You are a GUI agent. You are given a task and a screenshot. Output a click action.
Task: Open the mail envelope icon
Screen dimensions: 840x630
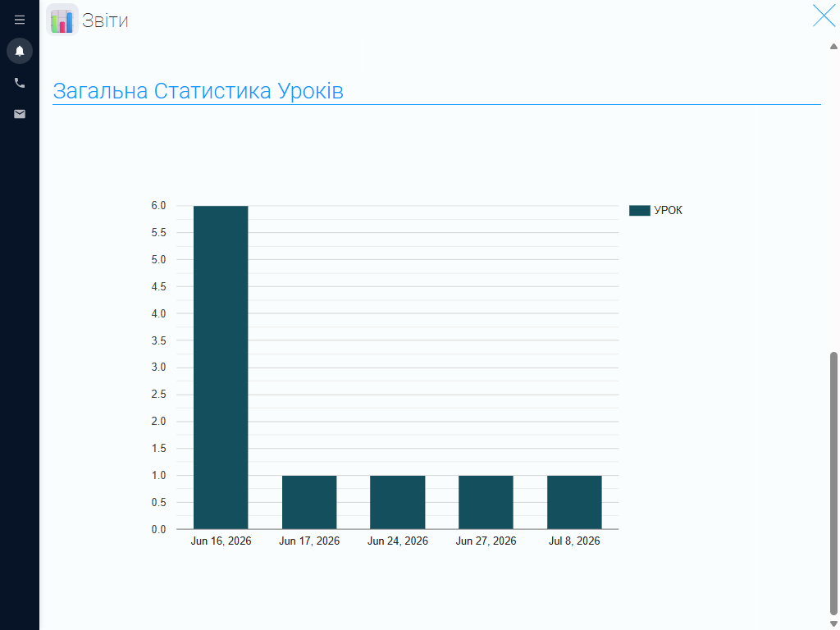pyautogui.click(x=20, y=113)
